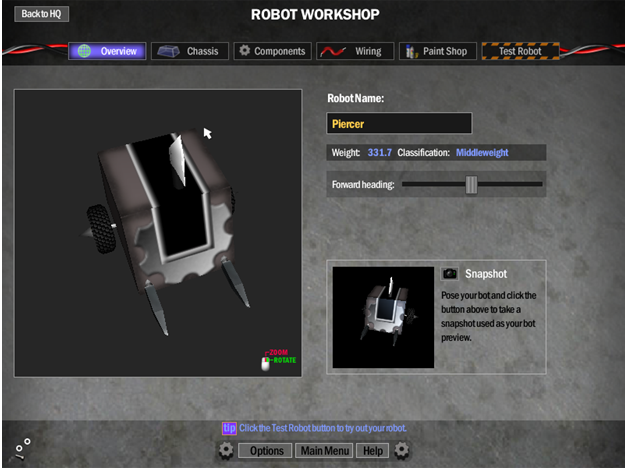Click the globe icon on Overview tab
This screenshot has height=468, width=625.
(x=84, y=51)
